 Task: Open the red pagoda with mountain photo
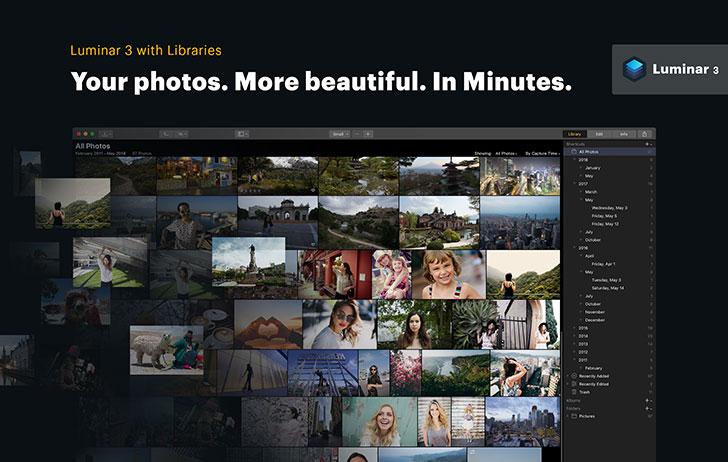click(x=439, y=176)
